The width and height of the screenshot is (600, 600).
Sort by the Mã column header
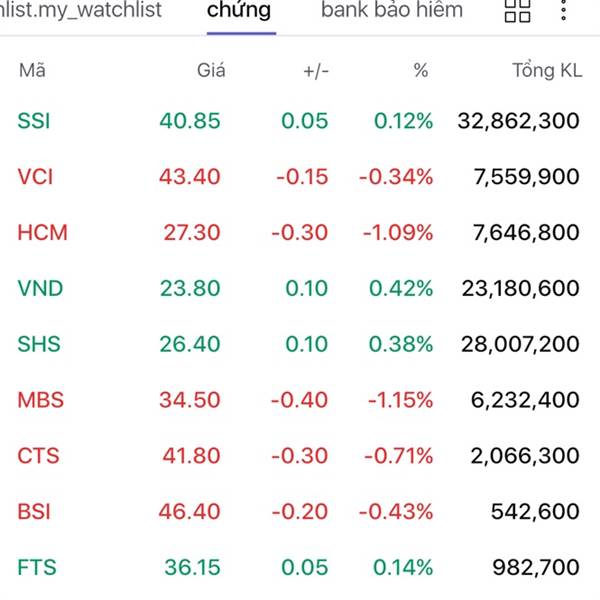32,70
